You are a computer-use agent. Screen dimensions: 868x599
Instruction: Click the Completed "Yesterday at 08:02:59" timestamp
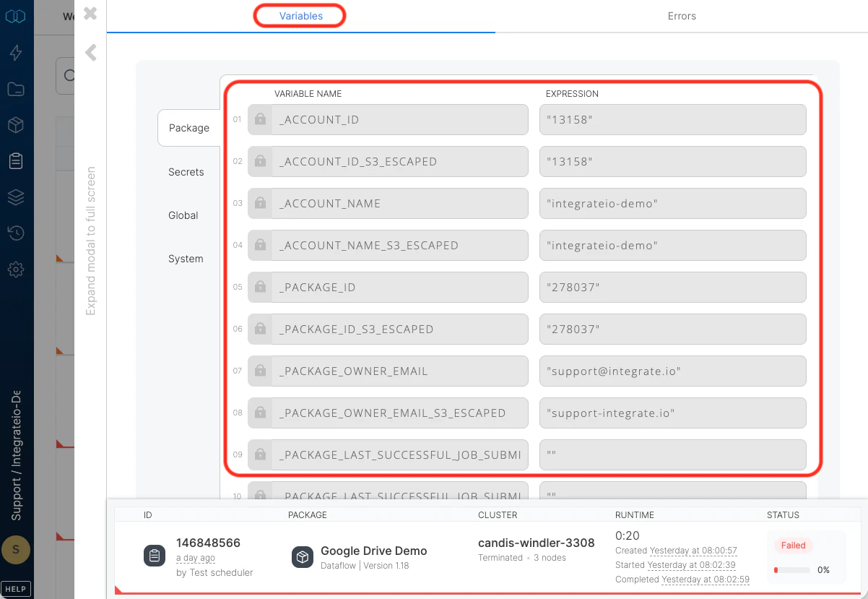click(x=706, y=579)
